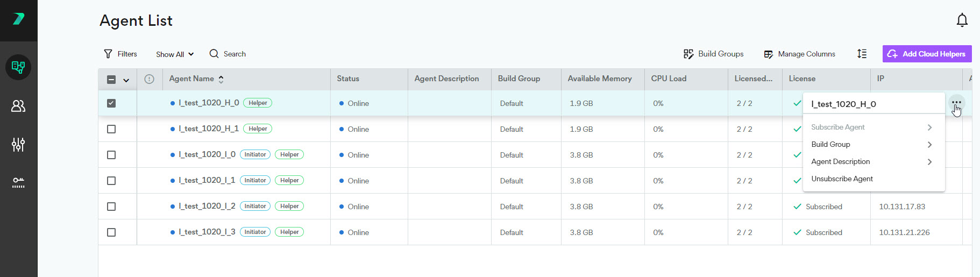Choose Unsubscribe Agent from context menu
This screenshot has height=277, width=980.
(x=842, y=179)
